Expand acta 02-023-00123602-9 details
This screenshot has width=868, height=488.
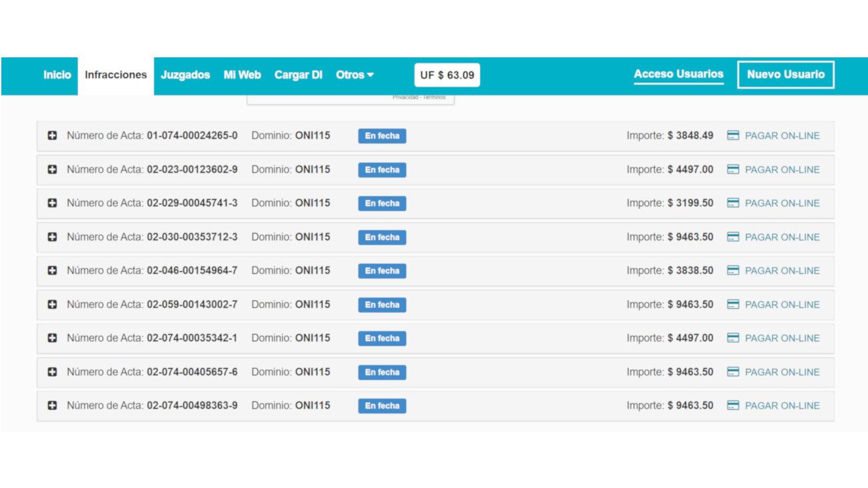52,169
